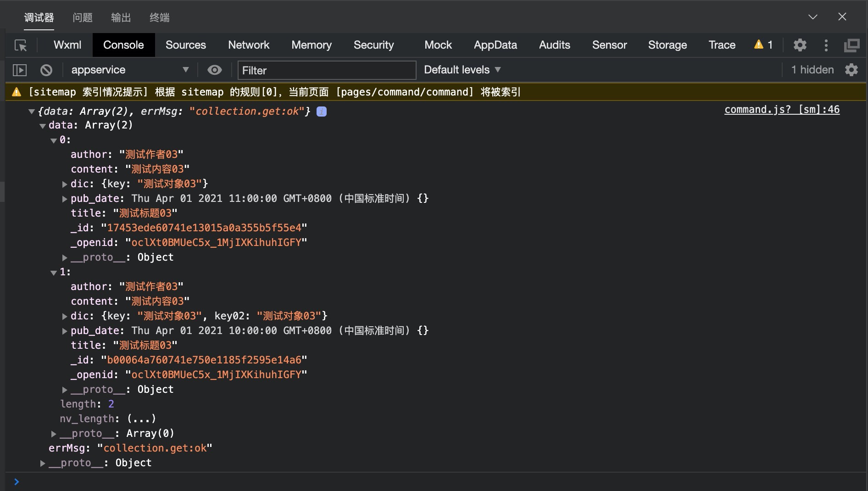Expand pub_date 11:00:00 entry
Viewport: 868px width, 491px height.
(65, 199)
